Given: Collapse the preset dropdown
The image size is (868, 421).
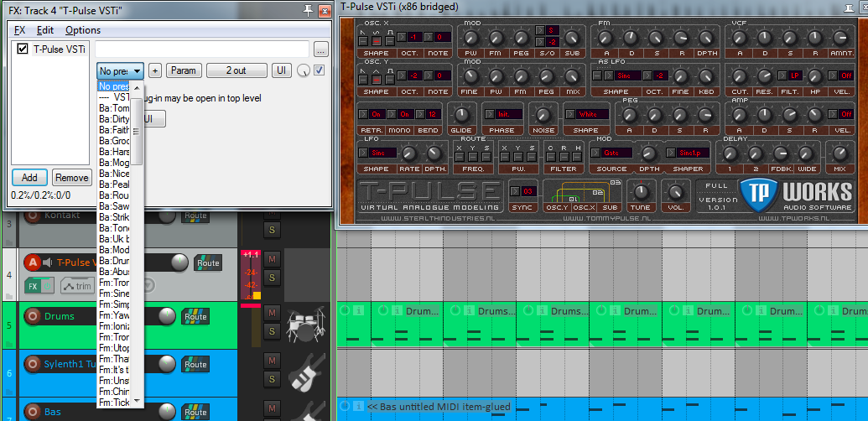Looking at the screenshot, I should tap(137, 71).
